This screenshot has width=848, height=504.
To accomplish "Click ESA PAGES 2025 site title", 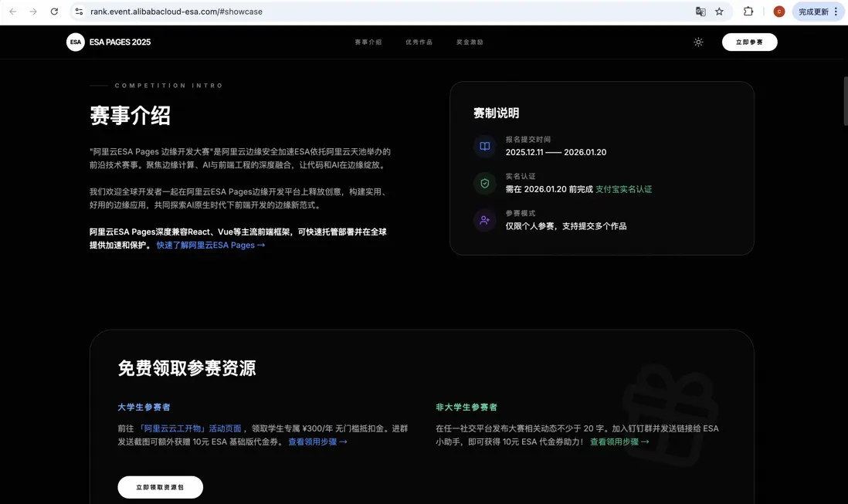I will tap(120, 42).
